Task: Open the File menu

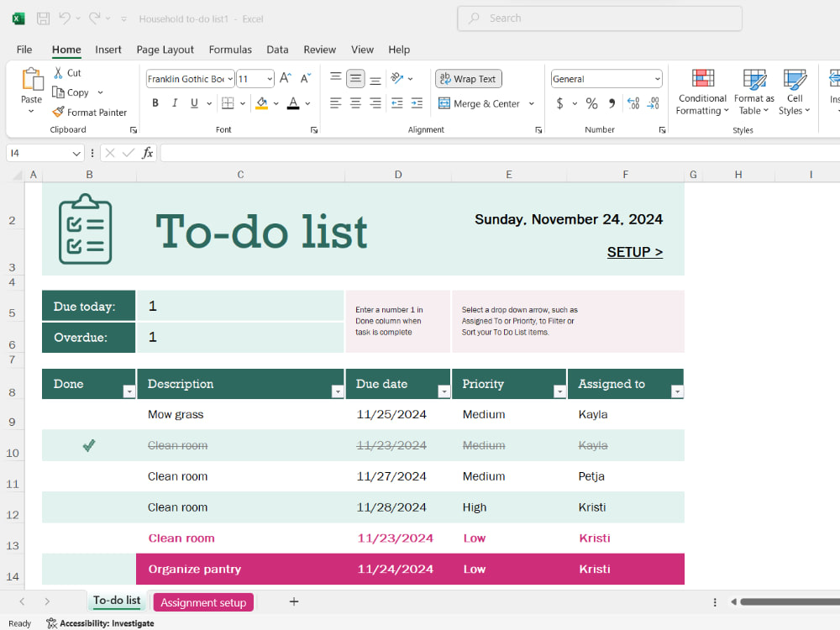Action: click(x=24, y=50)
